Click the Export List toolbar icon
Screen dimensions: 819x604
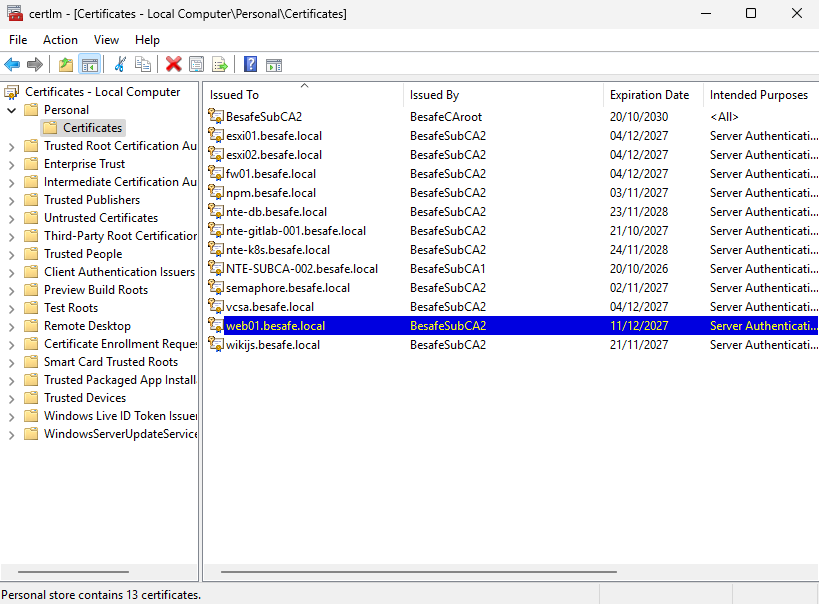tap(220, 65)
